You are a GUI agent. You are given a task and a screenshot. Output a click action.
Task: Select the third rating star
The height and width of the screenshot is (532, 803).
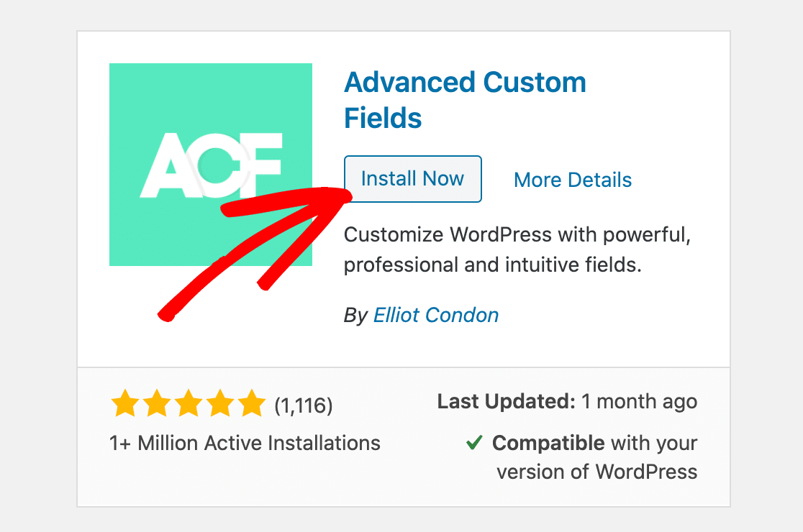coord(189,404)
